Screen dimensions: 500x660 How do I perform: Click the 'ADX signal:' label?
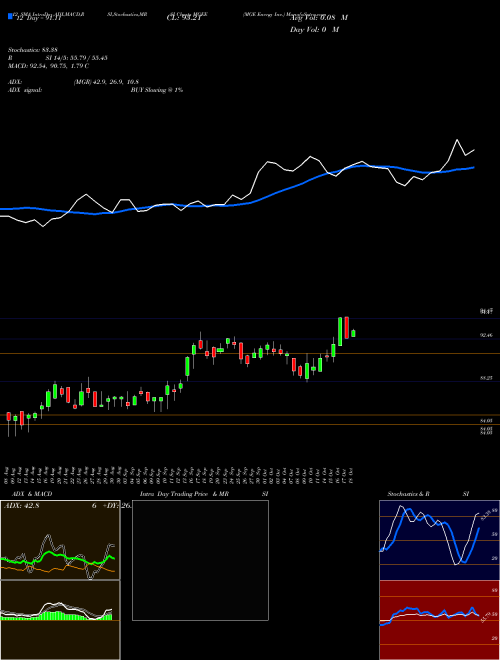pos(25,90)
